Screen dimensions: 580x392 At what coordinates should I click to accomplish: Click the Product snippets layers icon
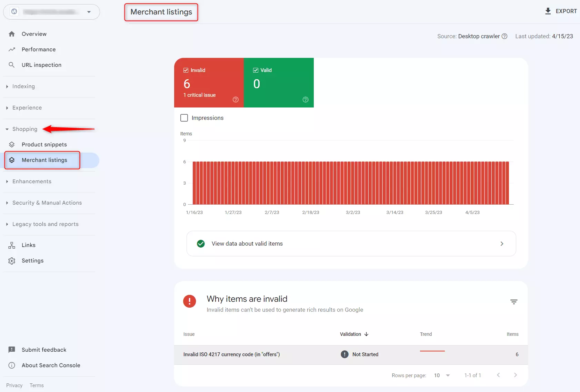point(12,144)
